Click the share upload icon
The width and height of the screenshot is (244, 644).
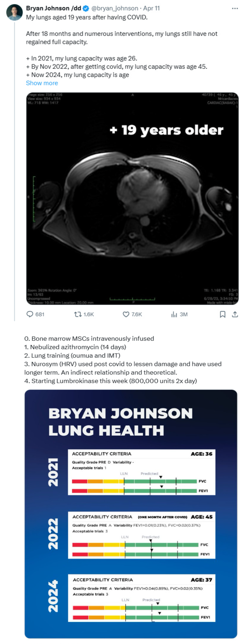[x=235, y=314]
